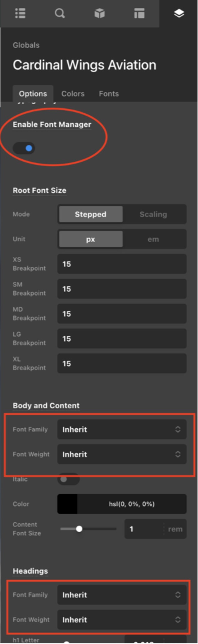Viewport: 198px width, 644px height.
Task: Switch to the Colors tab
Action: (x=73, y=94)
